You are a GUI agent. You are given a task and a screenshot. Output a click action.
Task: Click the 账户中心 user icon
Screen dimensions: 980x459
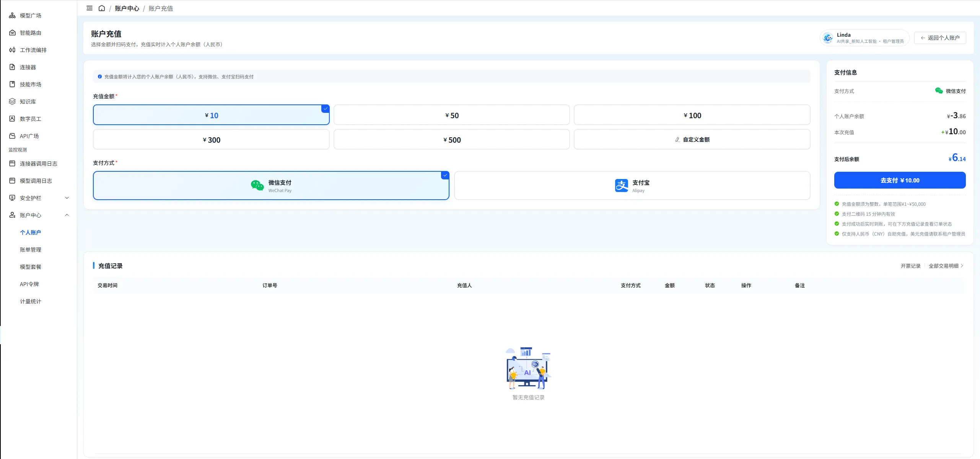(x=12, y=215)
